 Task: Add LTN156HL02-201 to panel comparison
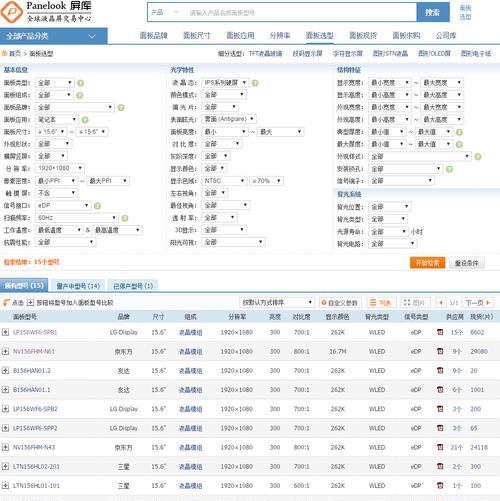pos(5,466)
